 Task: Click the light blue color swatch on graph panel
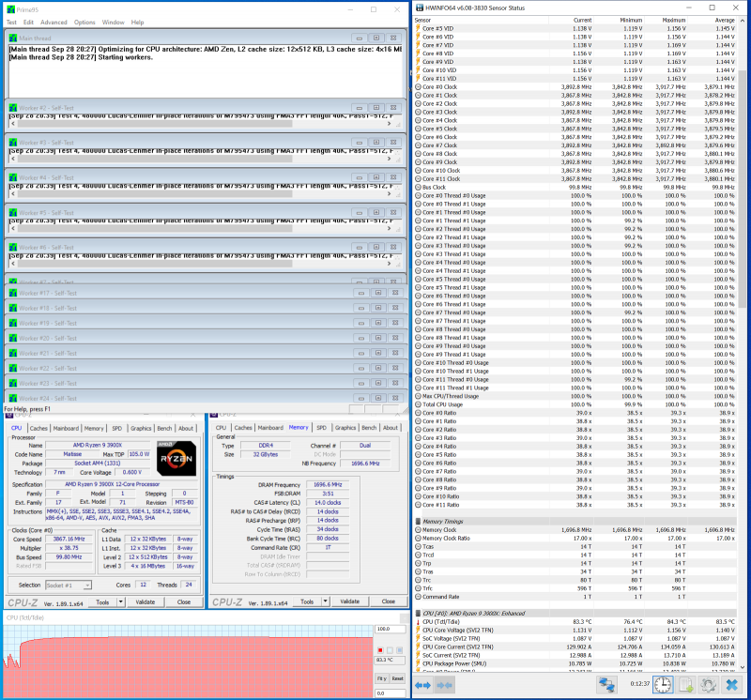point(400,650)
